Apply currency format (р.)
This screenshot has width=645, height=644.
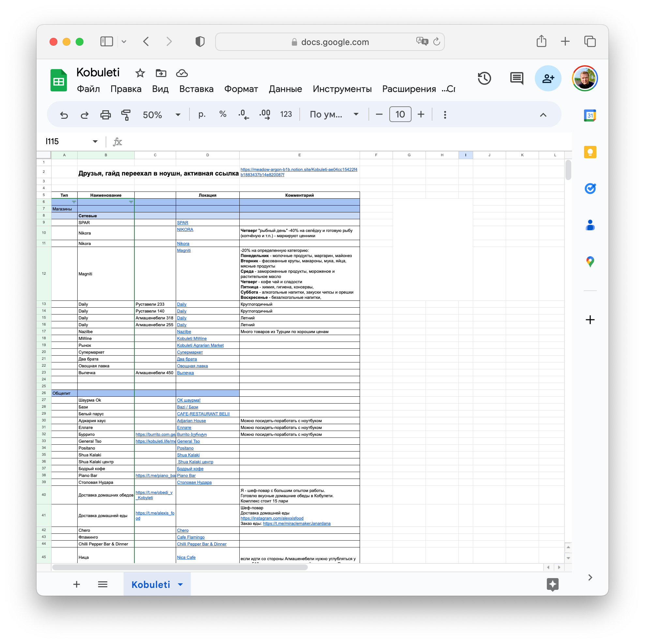pyautogui.click(x=202, y=115)
